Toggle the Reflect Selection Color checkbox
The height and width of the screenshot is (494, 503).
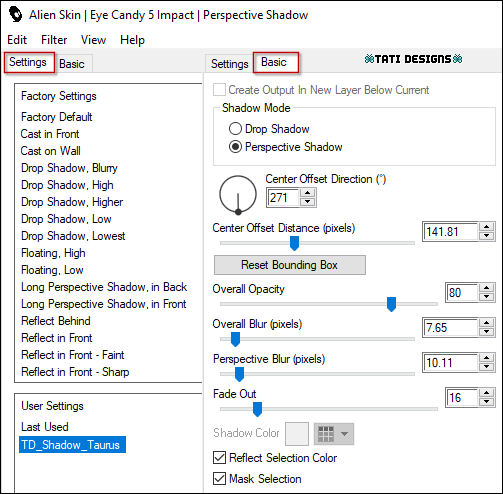pos(219,458)
